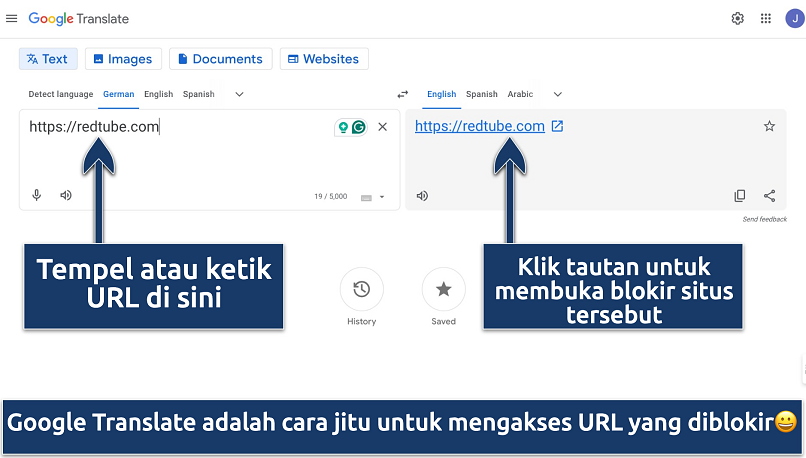This screenshot has height=458, width=806.
Task: Open the Grammarly extension icon
Action: click(x=359, y=127)
